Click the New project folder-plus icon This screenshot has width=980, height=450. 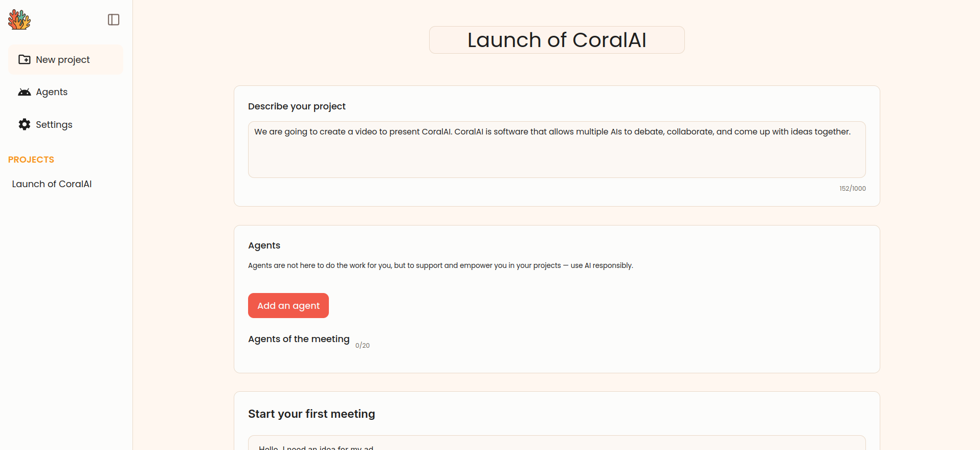pyautogui.click(x=24, y=59)
